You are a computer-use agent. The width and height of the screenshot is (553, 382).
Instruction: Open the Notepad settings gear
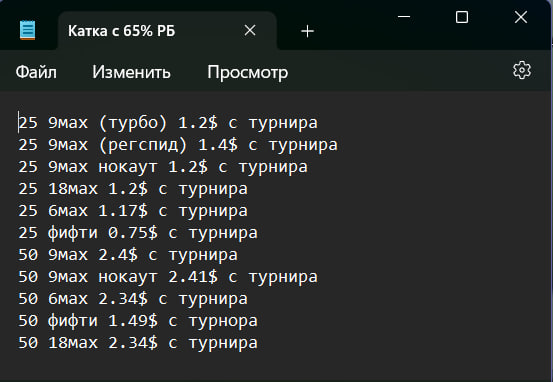pyautogui.click(x=522, y=71)
